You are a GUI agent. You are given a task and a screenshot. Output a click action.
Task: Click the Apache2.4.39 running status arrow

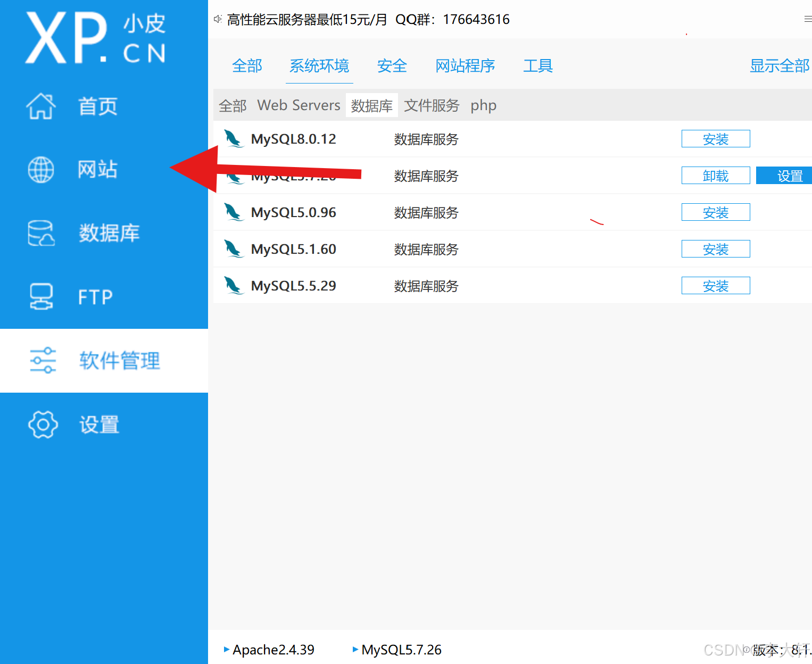point(227,649)
